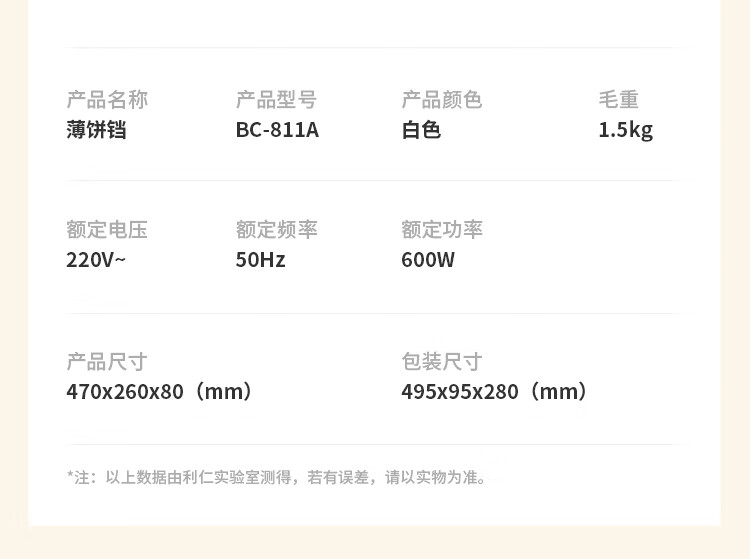Click the 包装尺寸 label
Image resolution: width=750 pixels, height=559 pixels.
(x=442, y=362)
